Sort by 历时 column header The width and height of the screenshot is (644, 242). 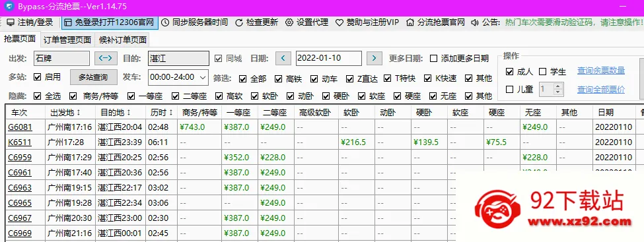(x=162, y=112)
